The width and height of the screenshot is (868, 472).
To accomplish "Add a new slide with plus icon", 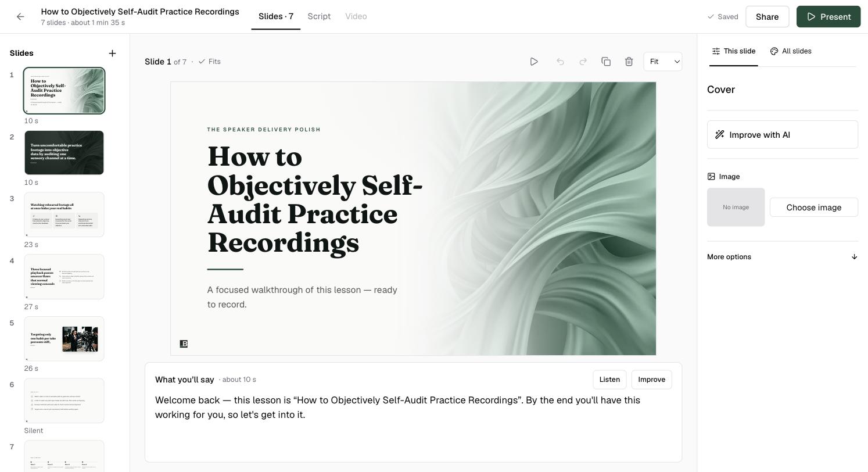I will click(x=112, y=53).
